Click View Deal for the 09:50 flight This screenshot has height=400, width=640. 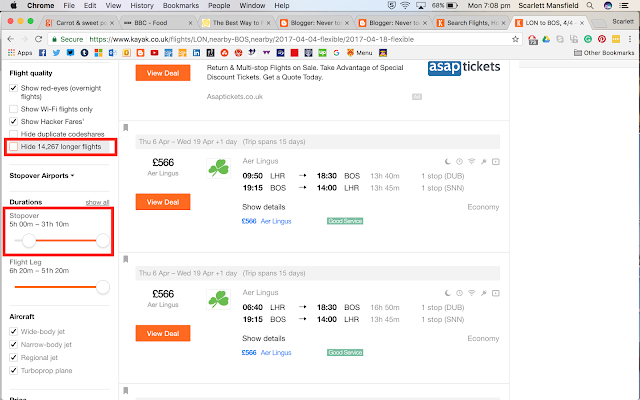click(x=163, y=202)
